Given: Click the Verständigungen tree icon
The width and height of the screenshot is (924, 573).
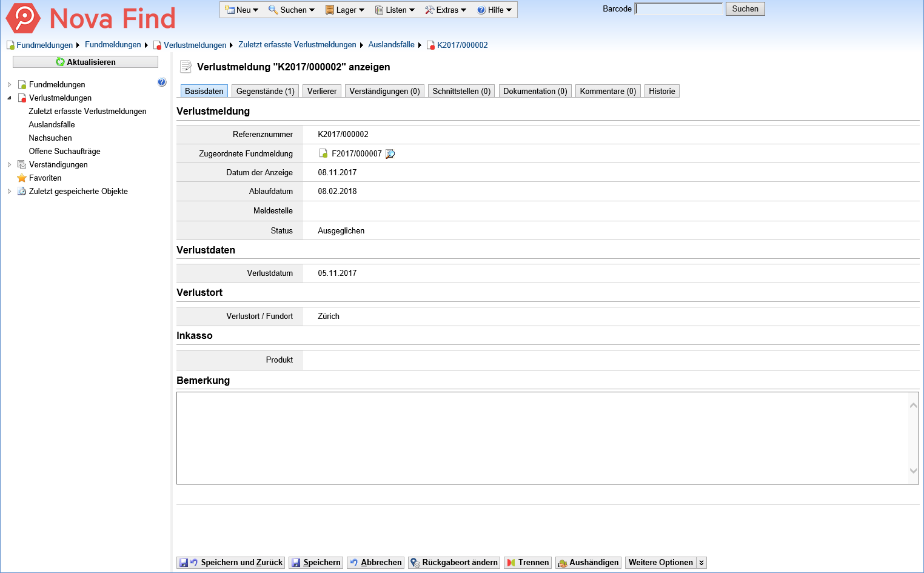Looking at the screenshot, I should [x=22, y=165].
